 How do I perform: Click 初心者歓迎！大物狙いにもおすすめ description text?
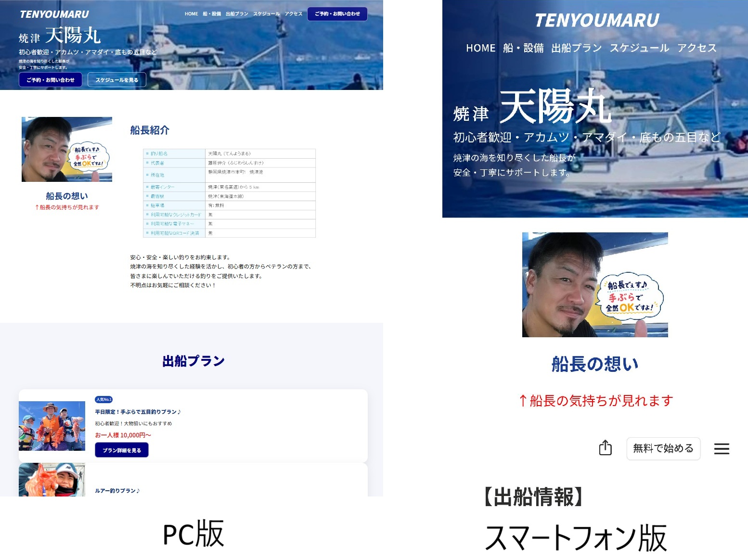point(133,423)
